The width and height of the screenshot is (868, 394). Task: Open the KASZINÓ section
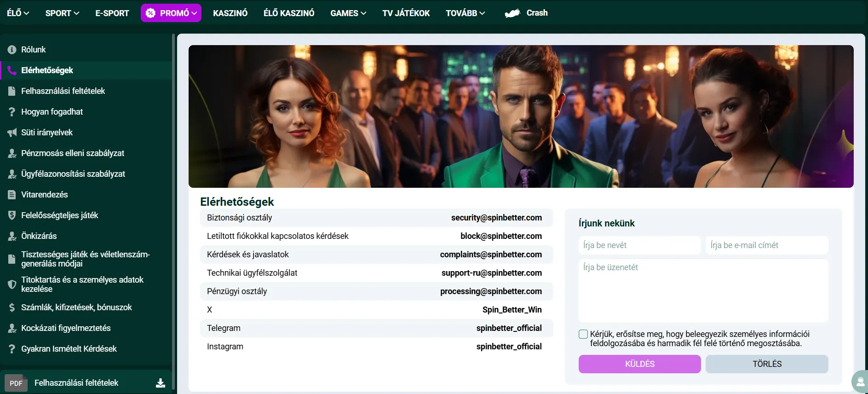pyautogui.click(x=230, y=13)
